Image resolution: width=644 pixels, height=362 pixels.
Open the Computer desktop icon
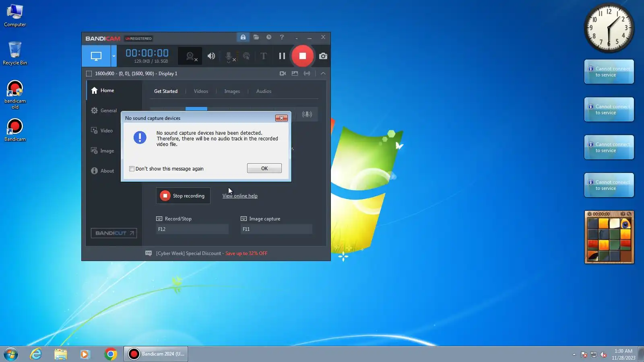pos(15,16)
